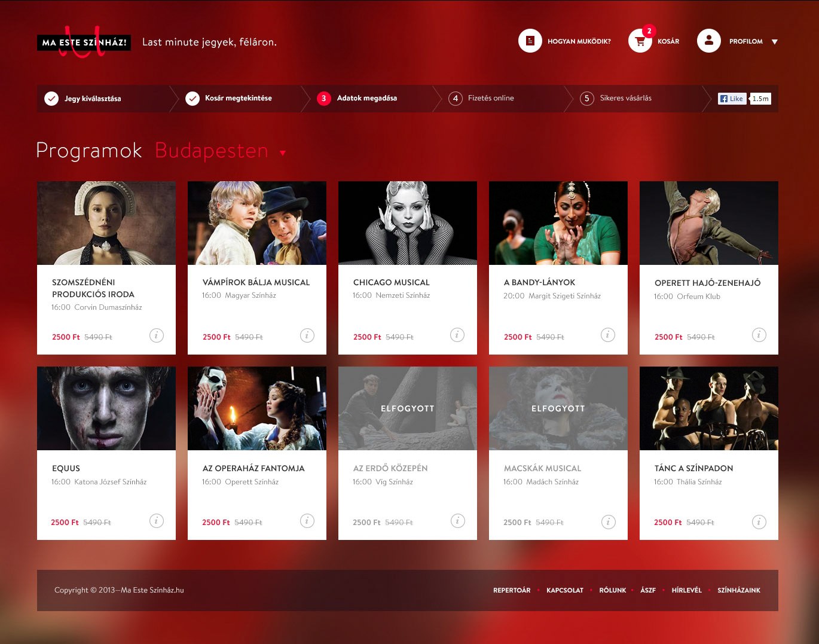Open the shopping cart icon
The height and width of the screenshot is (644, 819).
pyautogui.click(x=640, y=42)
